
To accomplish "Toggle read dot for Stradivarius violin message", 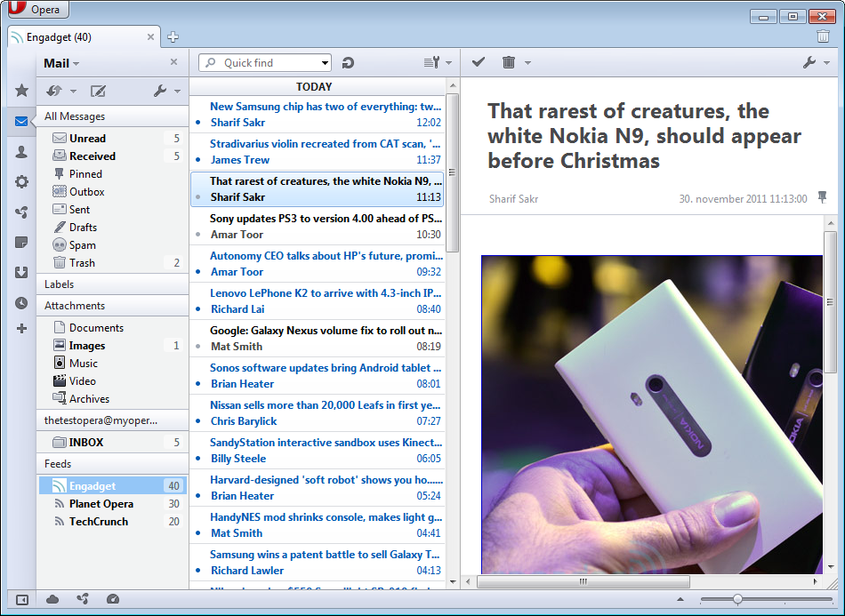I will click(x=198, y=160).
